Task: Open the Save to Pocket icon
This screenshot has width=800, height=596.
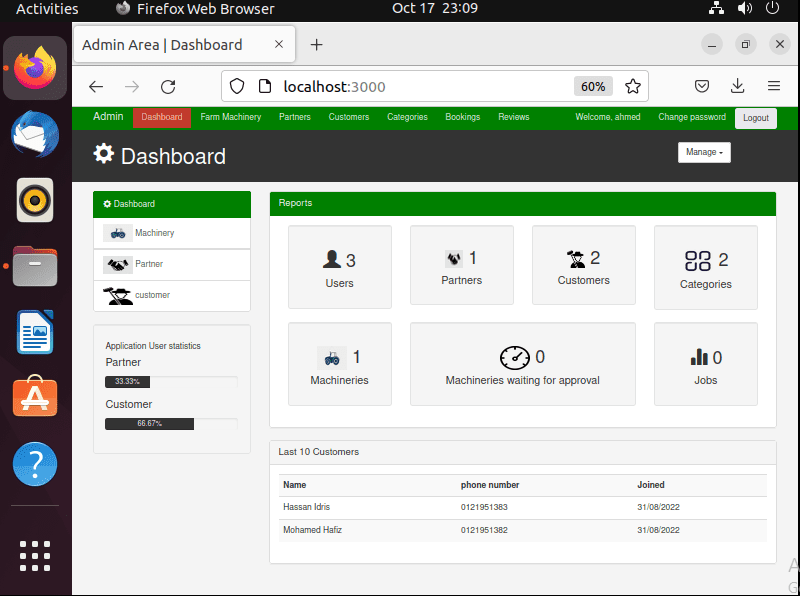Action: pyautogui.click(x=702, y=86)
